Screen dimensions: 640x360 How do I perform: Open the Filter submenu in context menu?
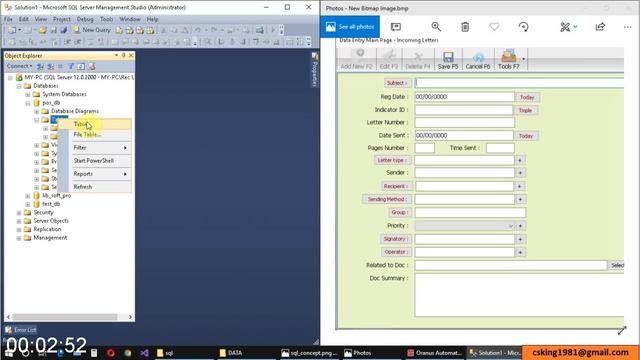pyautogui.click(x=95, y=147)
